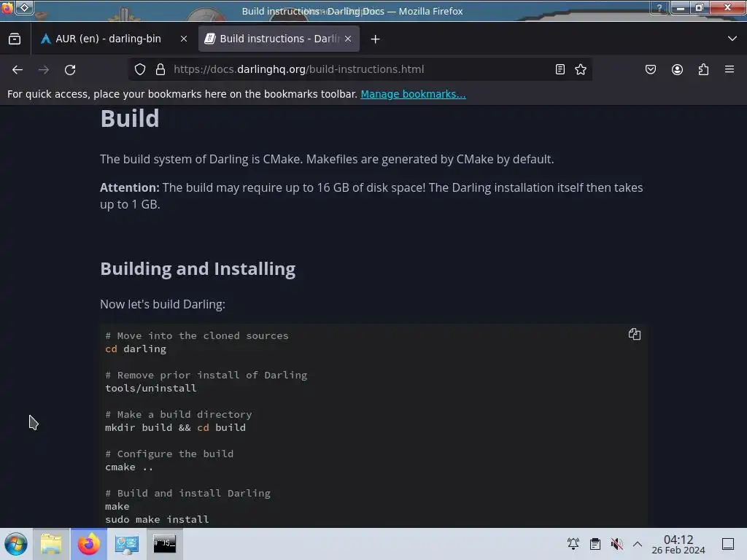The width and height of the screenshot is (747, 560).
Task: Click the disabled forward navigation arrow
Action: click(44, 69)
